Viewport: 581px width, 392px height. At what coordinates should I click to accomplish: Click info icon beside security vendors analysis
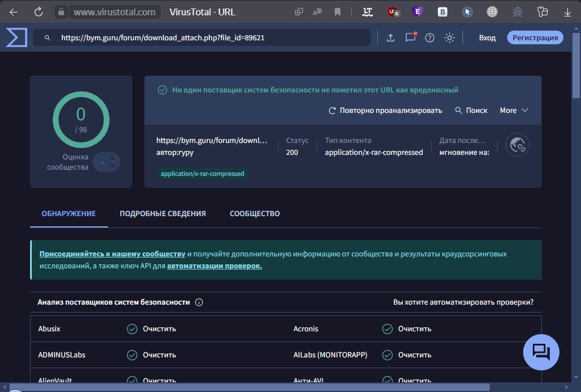[199, 302]
